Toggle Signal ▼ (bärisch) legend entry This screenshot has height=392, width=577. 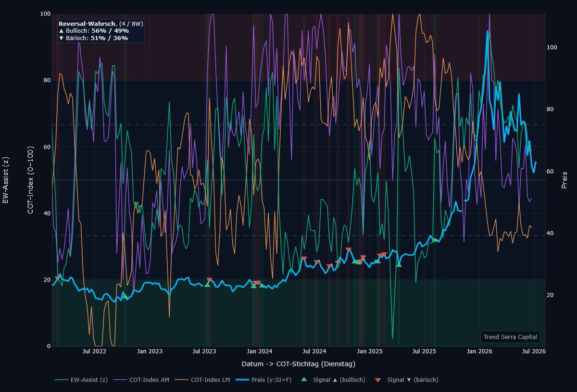(406, 380)
